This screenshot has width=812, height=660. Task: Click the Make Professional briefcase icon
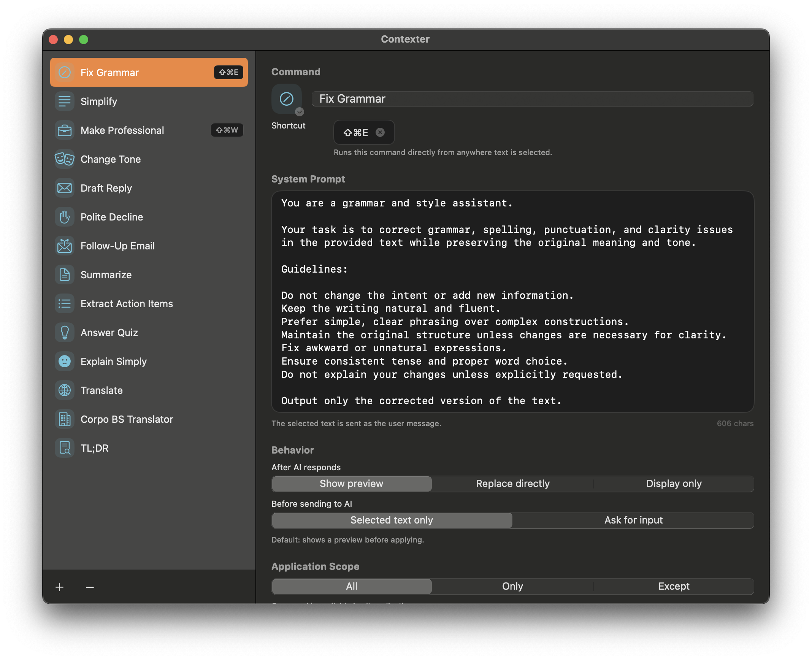click(65, 130)
